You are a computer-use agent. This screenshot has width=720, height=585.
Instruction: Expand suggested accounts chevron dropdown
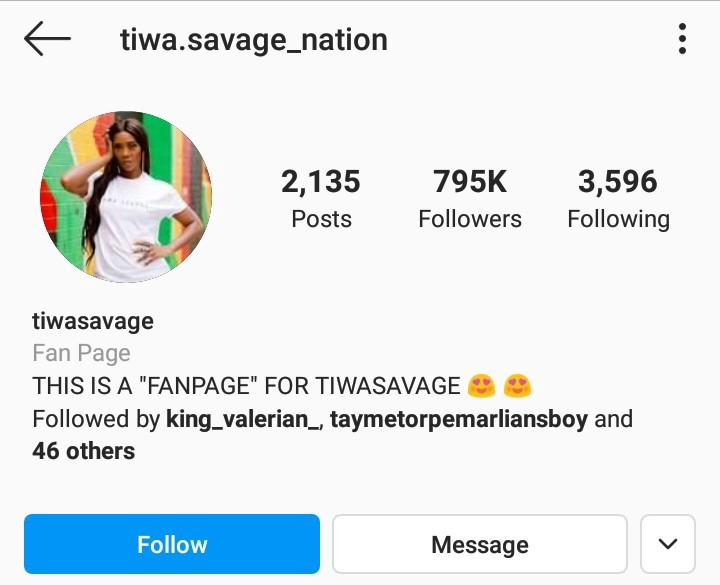point(668,544)
